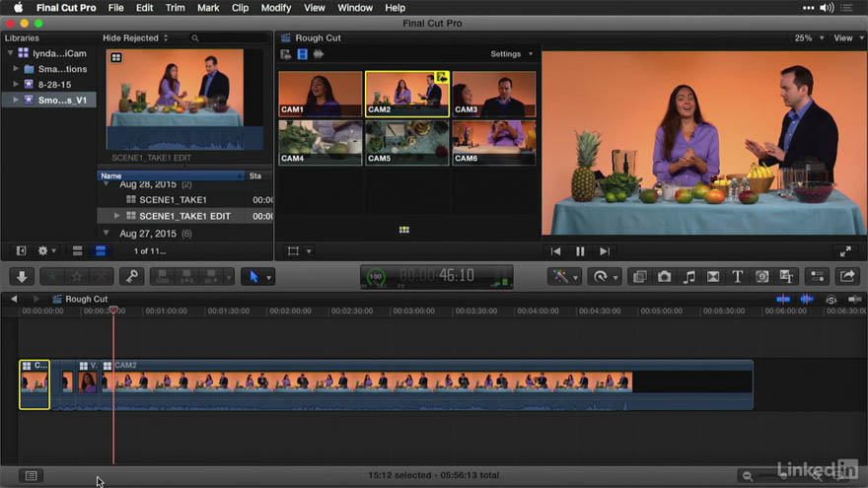The height and width of the screenshot is (488, 868).
Task: Open the browser gear action menu
Action: point(46,251)
